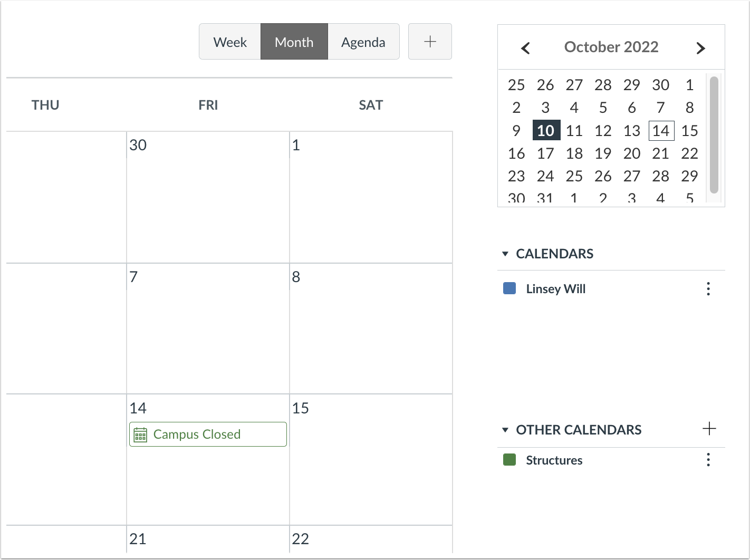Add a new calendar under Other Calendars
This screenshot has width=750, height=560.
[709, 429]
